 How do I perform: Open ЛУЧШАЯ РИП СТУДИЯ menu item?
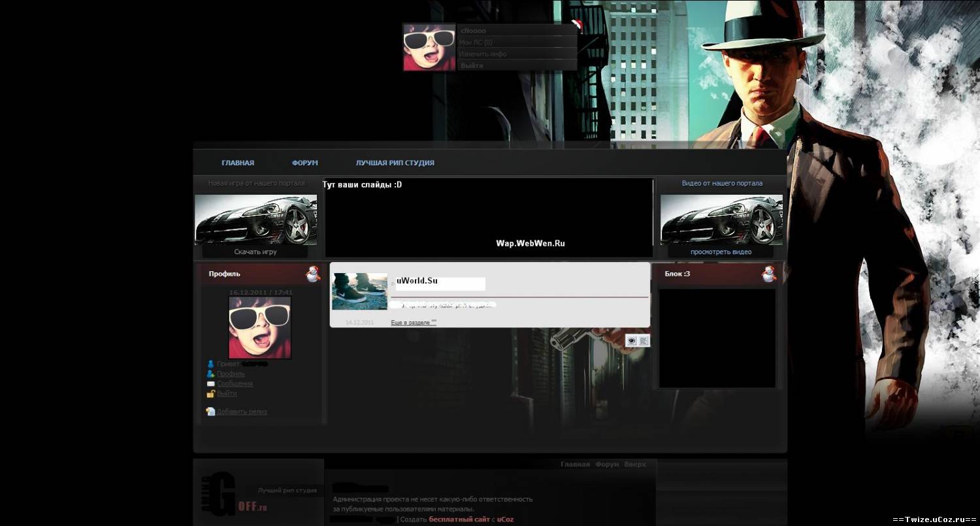pos(395,163)
